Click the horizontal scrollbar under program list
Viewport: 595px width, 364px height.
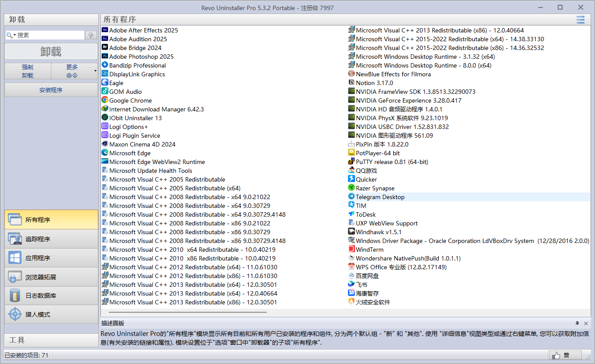[184, 312]
